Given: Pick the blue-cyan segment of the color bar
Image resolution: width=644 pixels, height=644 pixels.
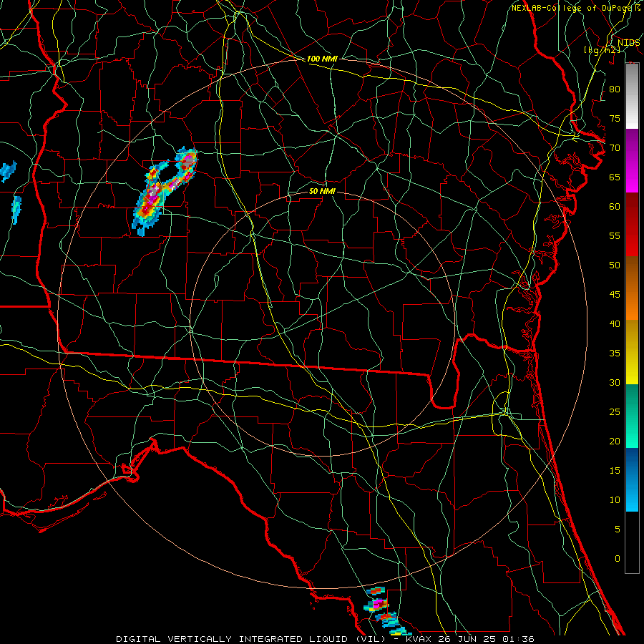Looking at the screenshot, I should [x=632, y=479].
